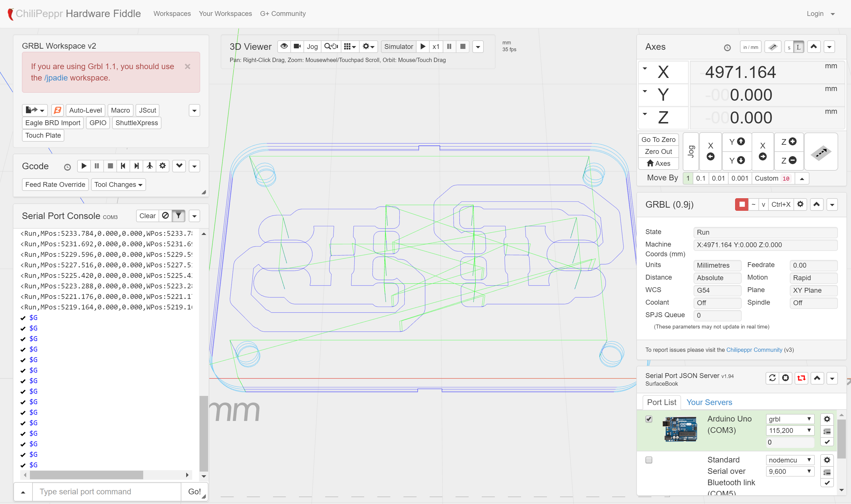Click the Gcode airplane flight icon

(x=149, y=166)
